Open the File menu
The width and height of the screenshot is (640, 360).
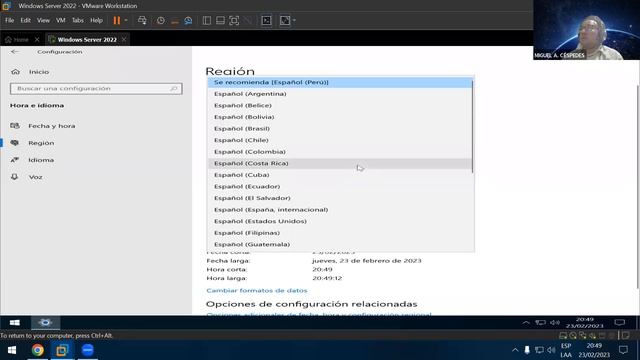point(9,20)
